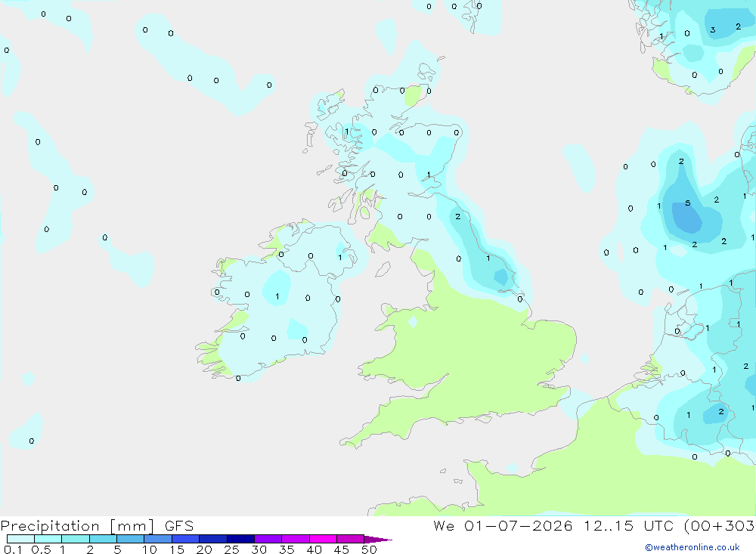Click the 30–35 mm purple legend swatch
Image resolution: width=756 pixels, height=554 pixels.
pyautogui.click(x=268, y=539)
